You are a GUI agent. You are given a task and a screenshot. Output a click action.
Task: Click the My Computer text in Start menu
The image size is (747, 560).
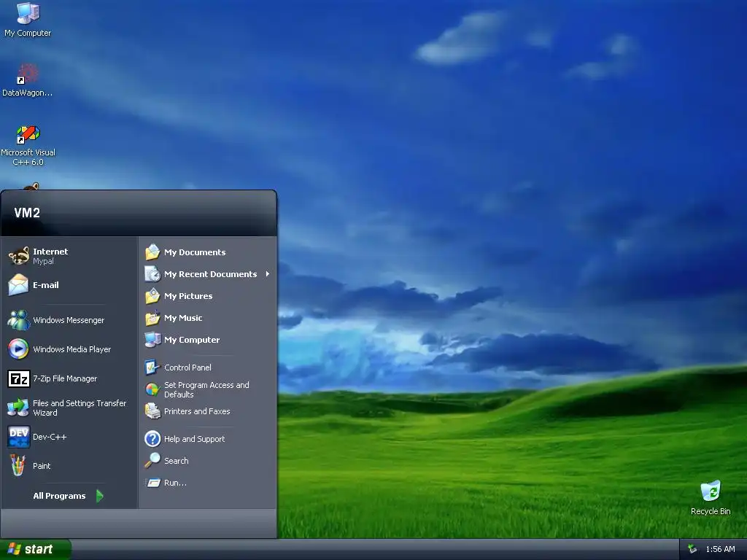(192, 340)
